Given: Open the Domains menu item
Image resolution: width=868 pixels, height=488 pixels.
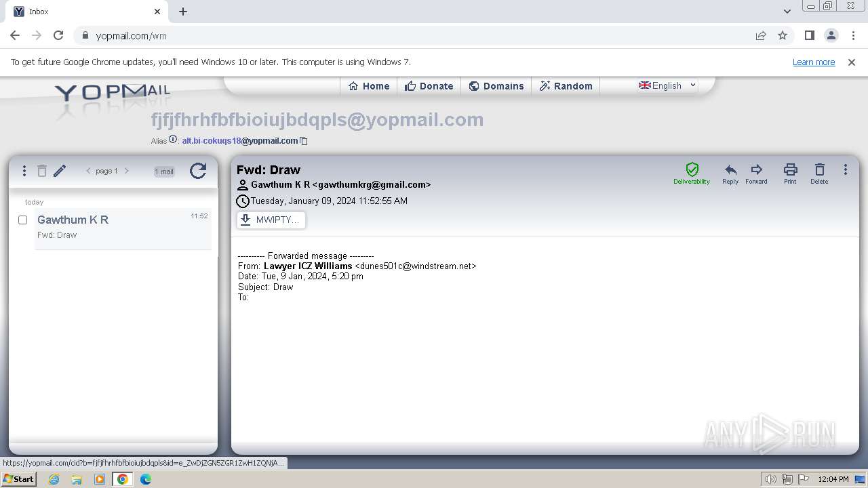Looking at the screenshot, I should click(x=496, y=86).
